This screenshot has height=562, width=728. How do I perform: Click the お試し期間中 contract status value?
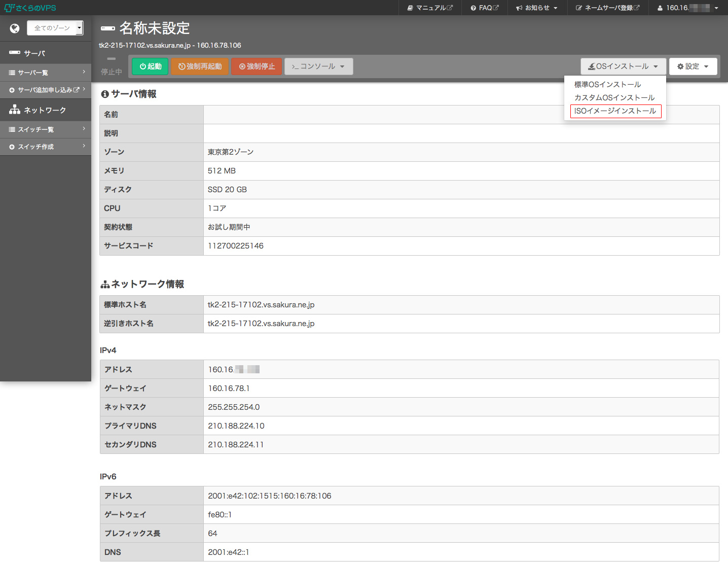(229, 227)
